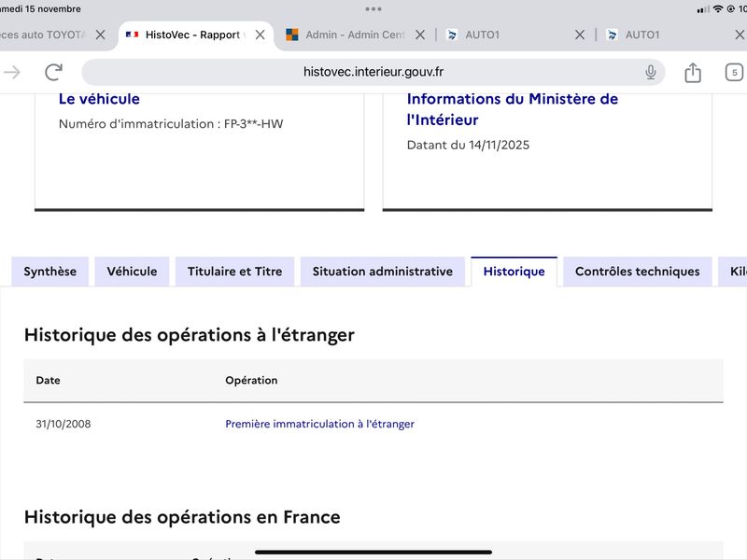
Task: Open the multitasking three-dot menu
Action: click(x=373, y=8)
